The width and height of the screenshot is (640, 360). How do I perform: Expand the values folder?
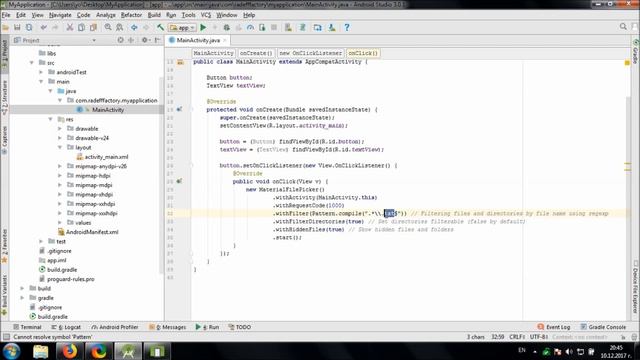(60, 222)
